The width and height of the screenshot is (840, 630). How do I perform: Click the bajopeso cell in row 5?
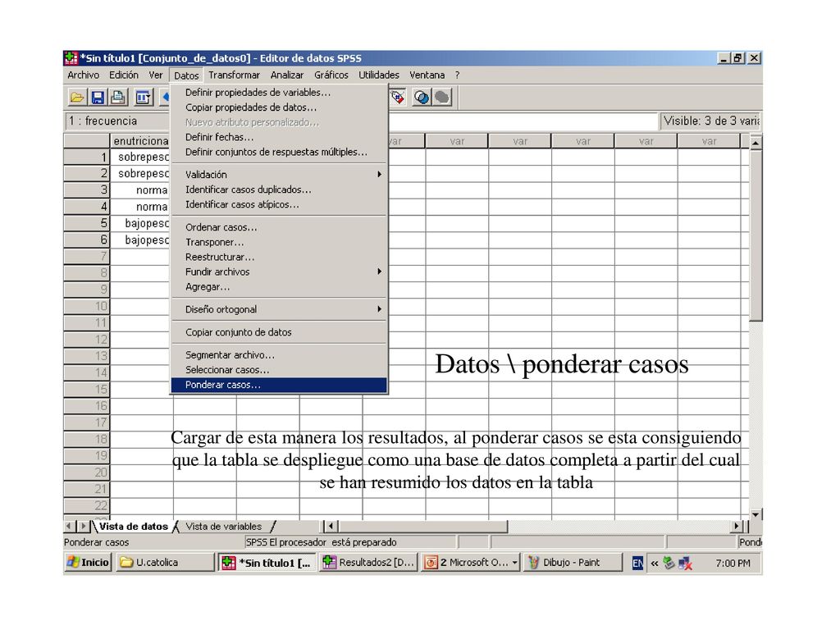pyautogui.click(x=140, y=223)
